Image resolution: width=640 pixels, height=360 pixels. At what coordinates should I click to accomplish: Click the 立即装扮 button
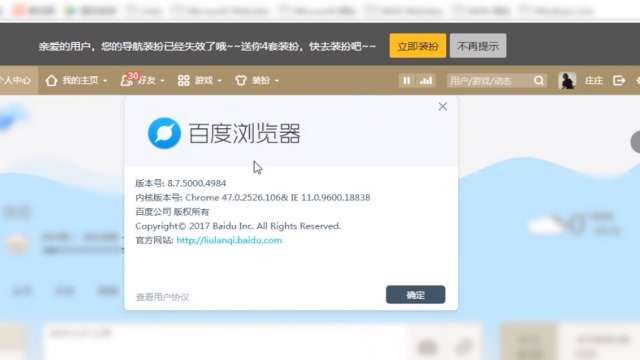coord(418,46)
